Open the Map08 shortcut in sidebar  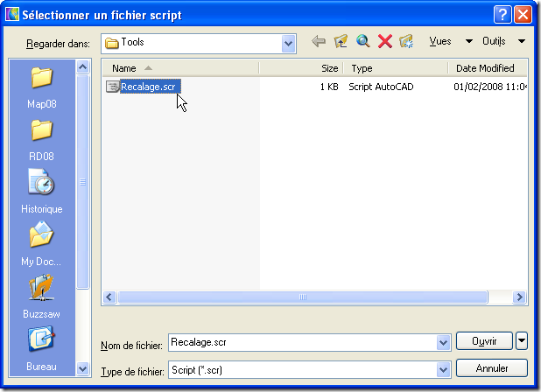pyautogui.click(x=42, y=87)
